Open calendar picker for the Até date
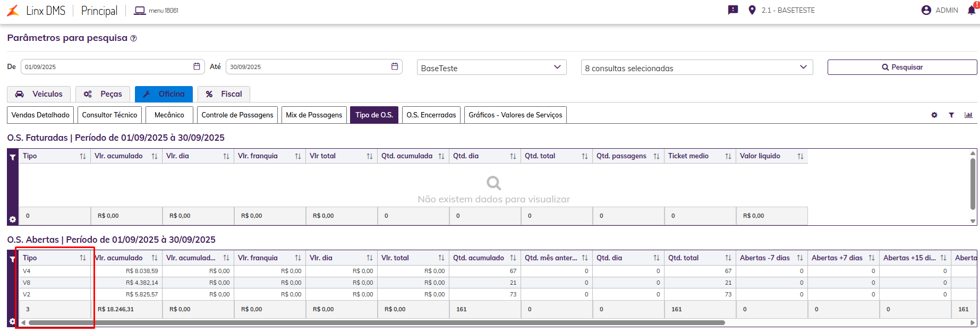 tap(395, 66)
